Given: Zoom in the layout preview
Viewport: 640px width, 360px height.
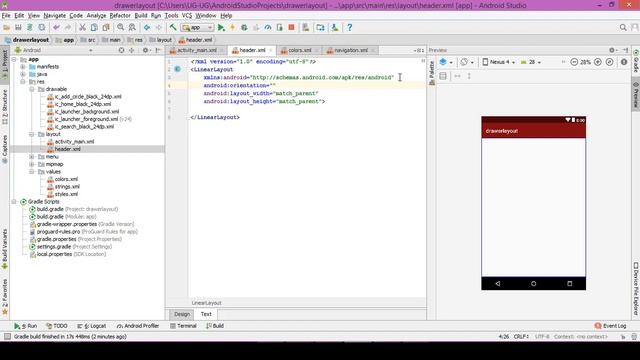Looking at the screenshot, I should (598, 62).
